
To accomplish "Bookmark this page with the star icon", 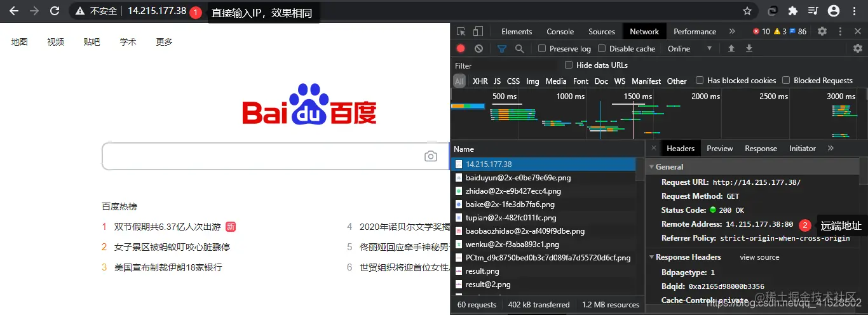I will [747, 11].
